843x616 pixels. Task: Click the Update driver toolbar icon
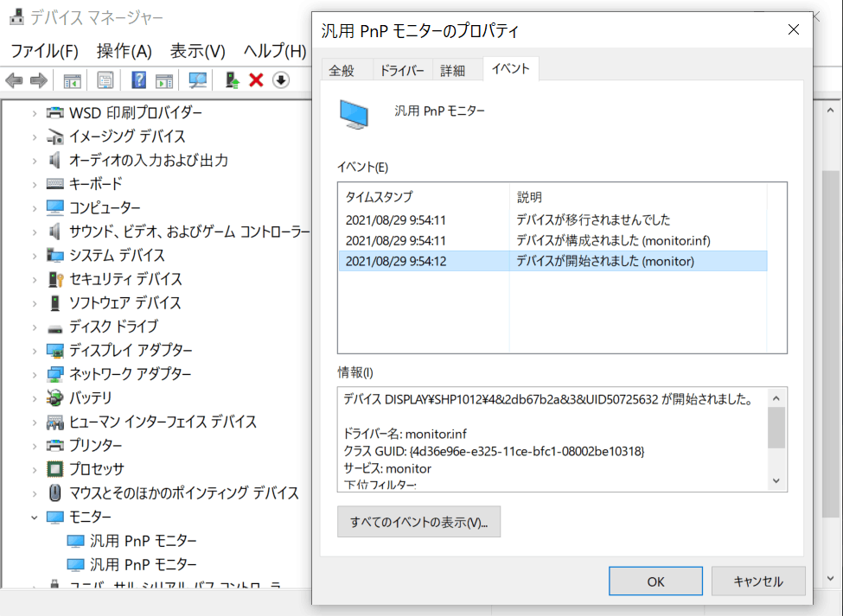coord(232,80)
